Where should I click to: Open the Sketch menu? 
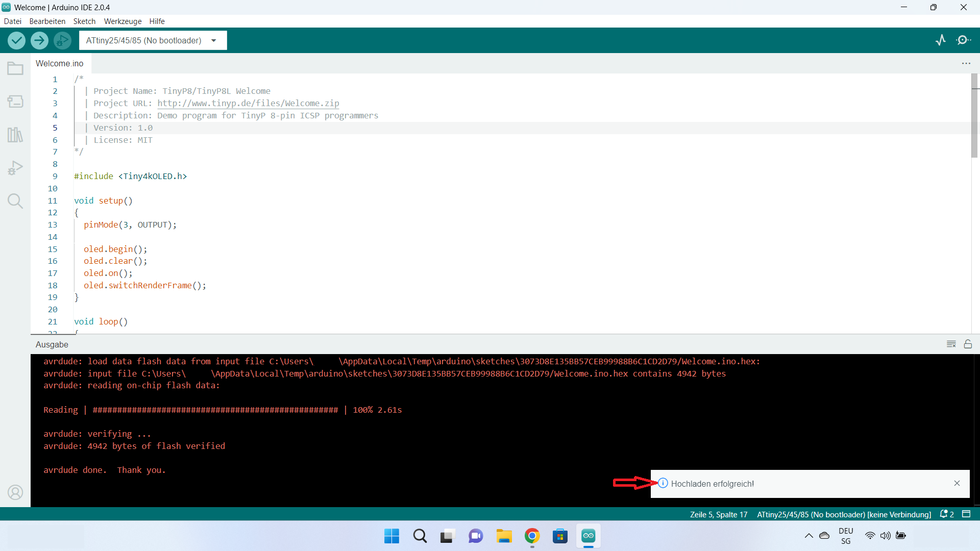coord(84,21)
